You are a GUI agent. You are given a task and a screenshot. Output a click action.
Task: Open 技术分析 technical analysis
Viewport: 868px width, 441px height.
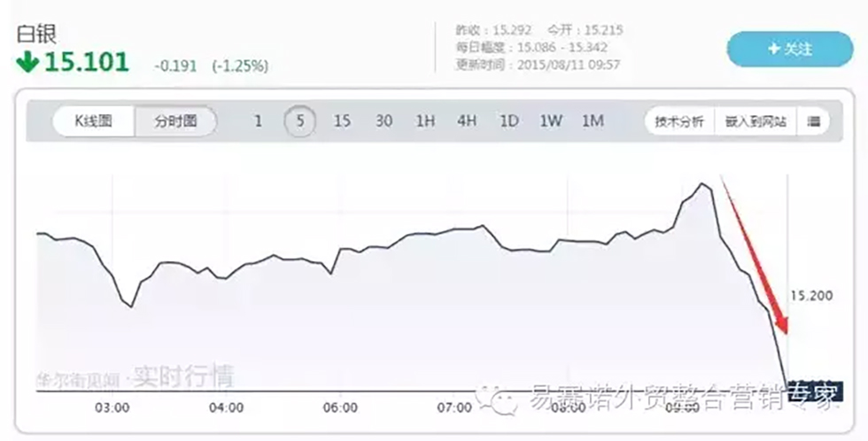679,122
